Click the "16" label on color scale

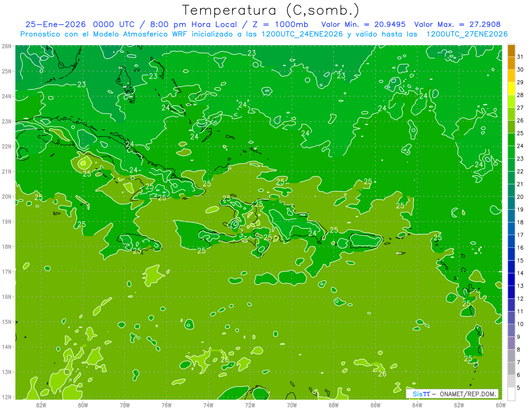point(520,248)
